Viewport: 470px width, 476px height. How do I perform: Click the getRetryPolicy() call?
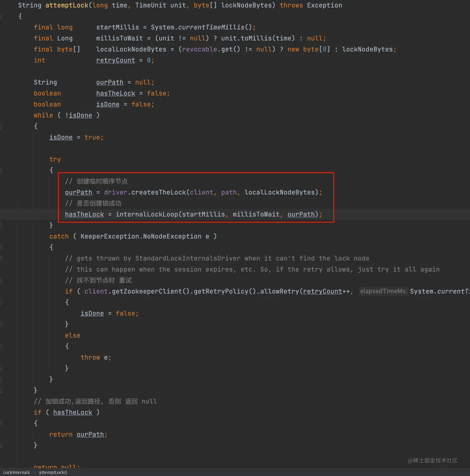[225, 292]
